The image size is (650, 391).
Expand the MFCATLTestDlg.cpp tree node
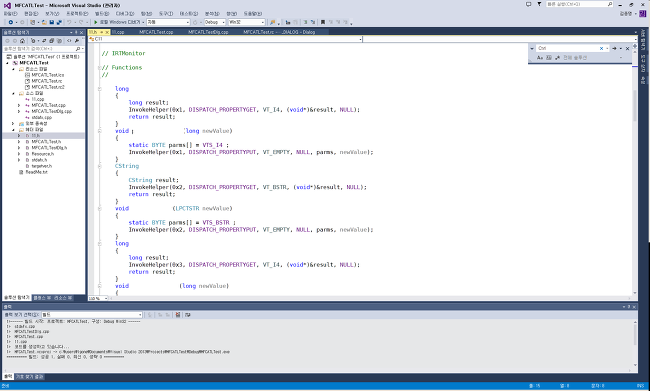point(19,112)
